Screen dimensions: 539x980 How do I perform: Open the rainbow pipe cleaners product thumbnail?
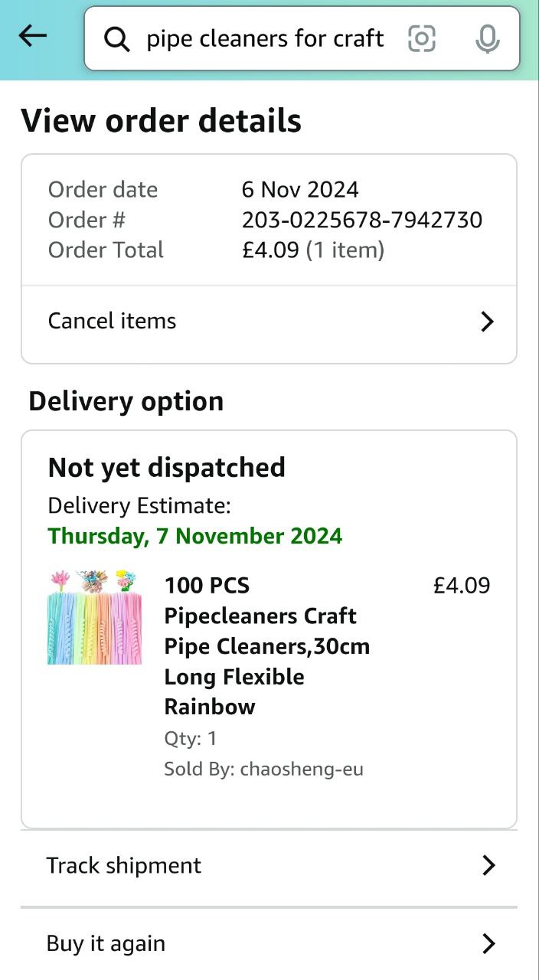(x=95, y=617)
